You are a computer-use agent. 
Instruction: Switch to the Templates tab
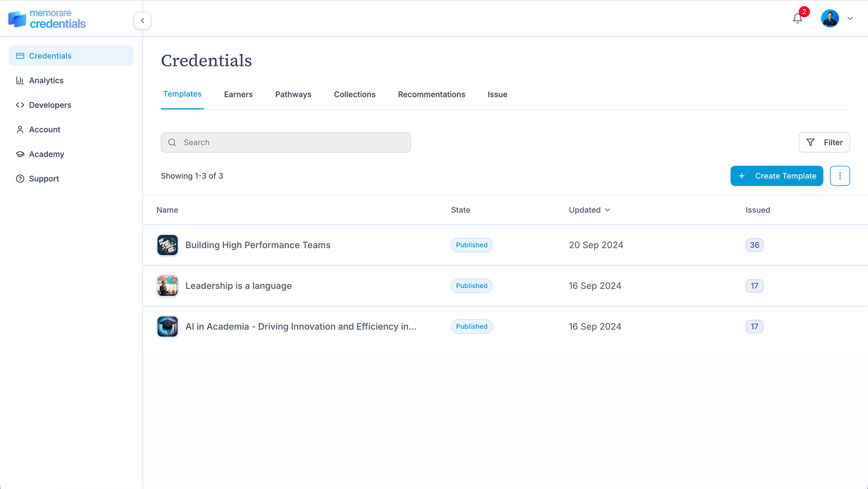pos(182,94)
